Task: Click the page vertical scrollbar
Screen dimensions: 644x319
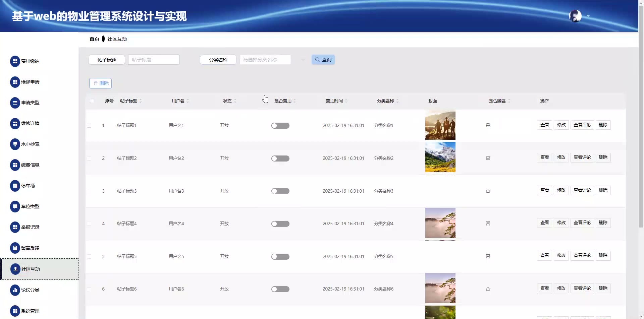Action: point(641,134)
